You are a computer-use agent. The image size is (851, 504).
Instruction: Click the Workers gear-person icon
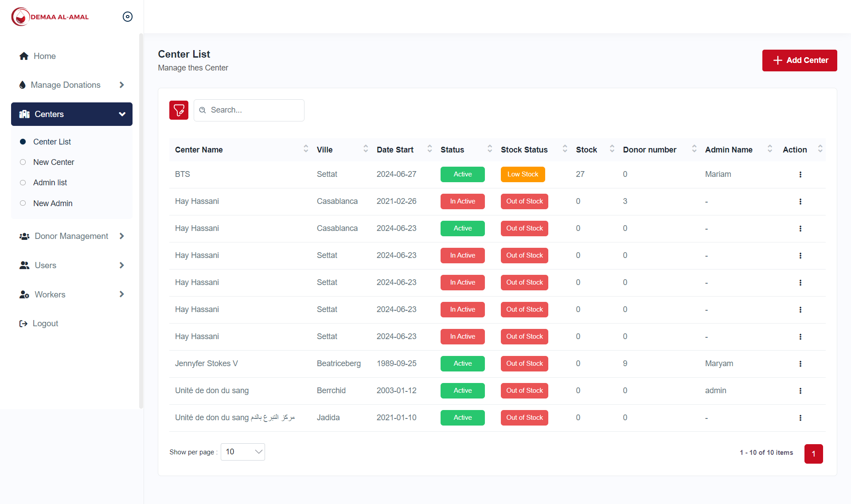pos(24,295)
